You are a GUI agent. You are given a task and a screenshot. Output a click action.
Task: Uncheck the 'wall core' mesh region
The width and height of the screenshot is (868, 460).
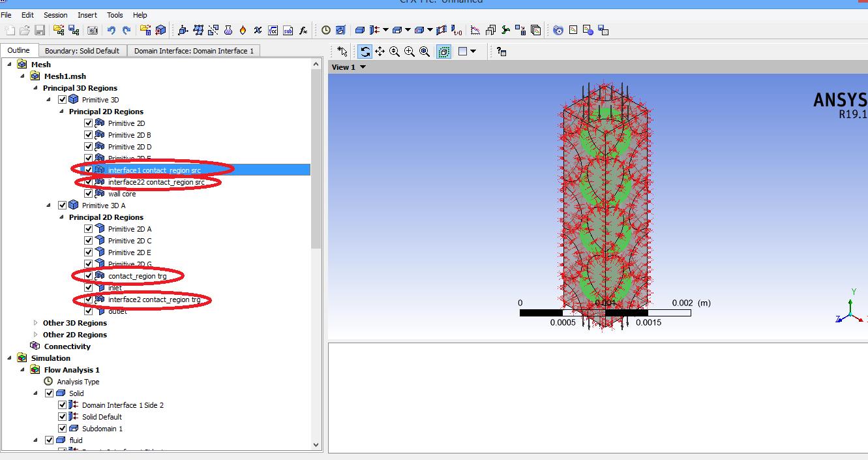click(x=88, y=193)
